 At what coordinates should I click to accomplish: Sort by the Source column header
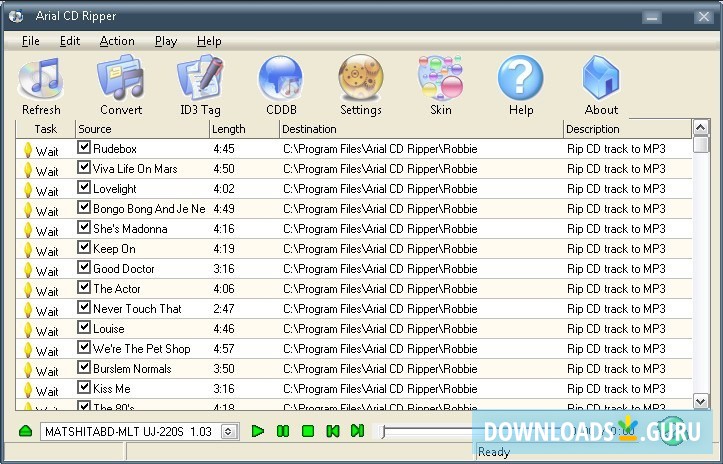click(142, 129)
